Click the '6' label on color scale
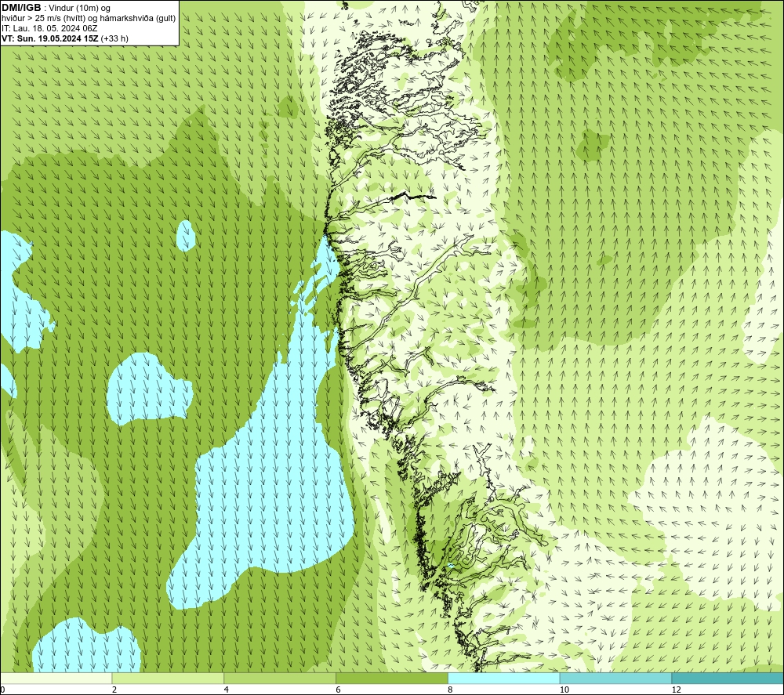784x695 pixels. [339, 690]
